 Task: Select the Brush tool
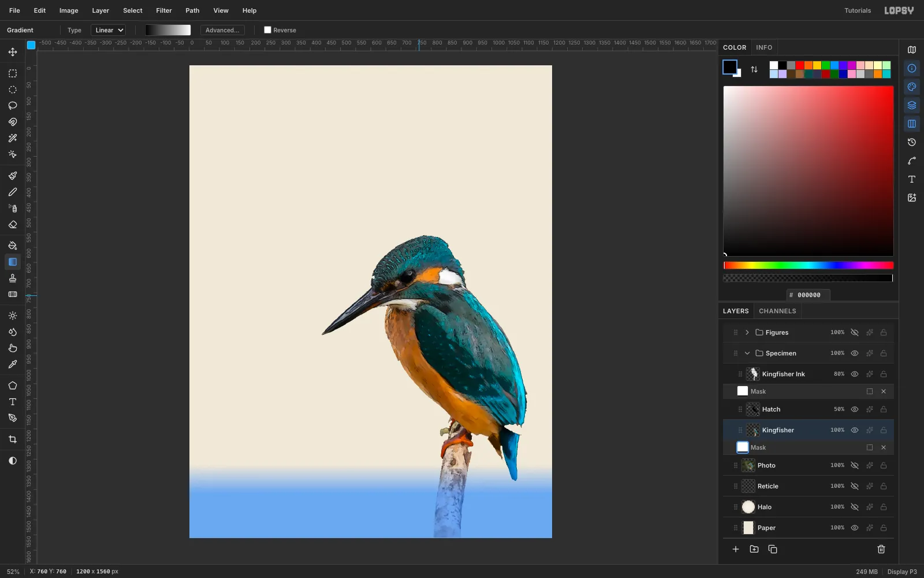click(x=13, y=176)
